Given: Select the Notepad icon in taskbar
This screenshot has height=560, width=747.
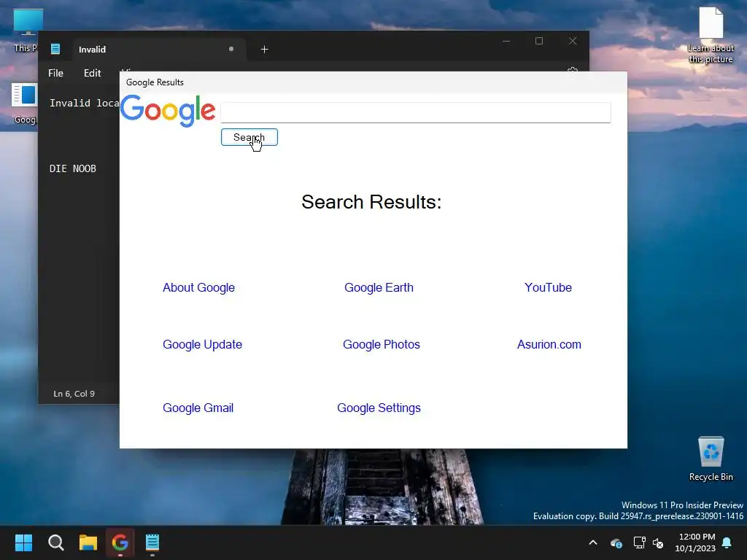Looking at the screenshot, I should click(152, 542).
